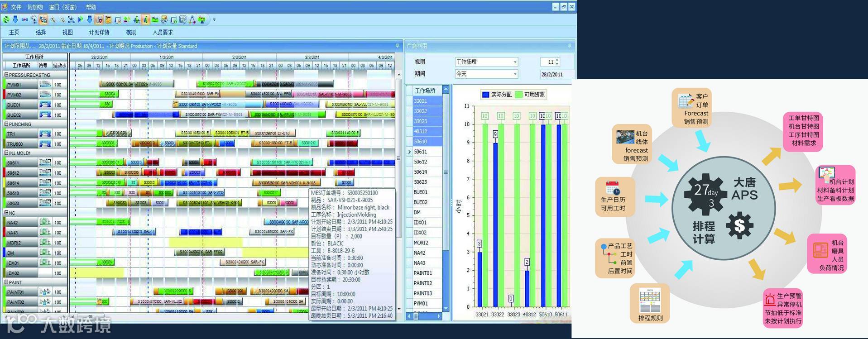This screenshot has height=339, width=868.
Task: Click the symbol icon in the BUE01 row
Action: (x=45, y=105)
